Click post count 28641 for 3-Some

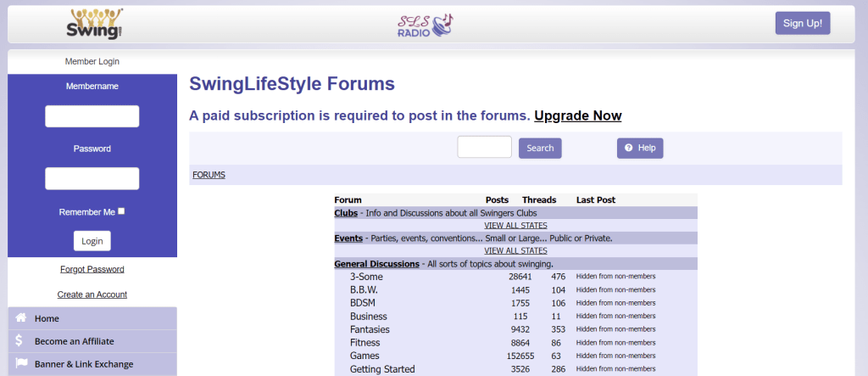coord(520,277)
